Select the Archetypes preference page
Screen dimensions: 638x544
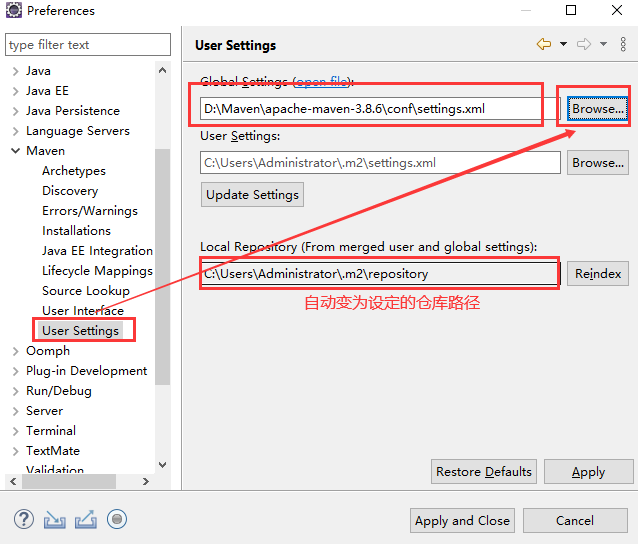[x=73, y=171]
